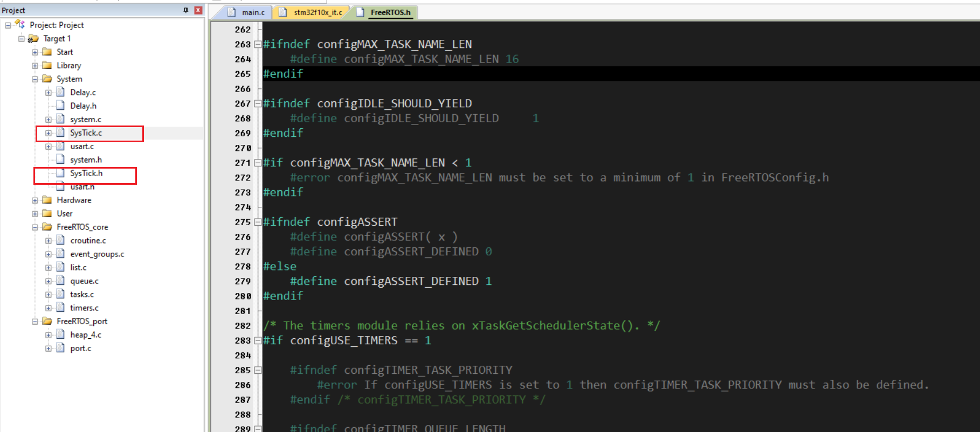
Task: Click the timers.c file icon
Action: (60, 308)
